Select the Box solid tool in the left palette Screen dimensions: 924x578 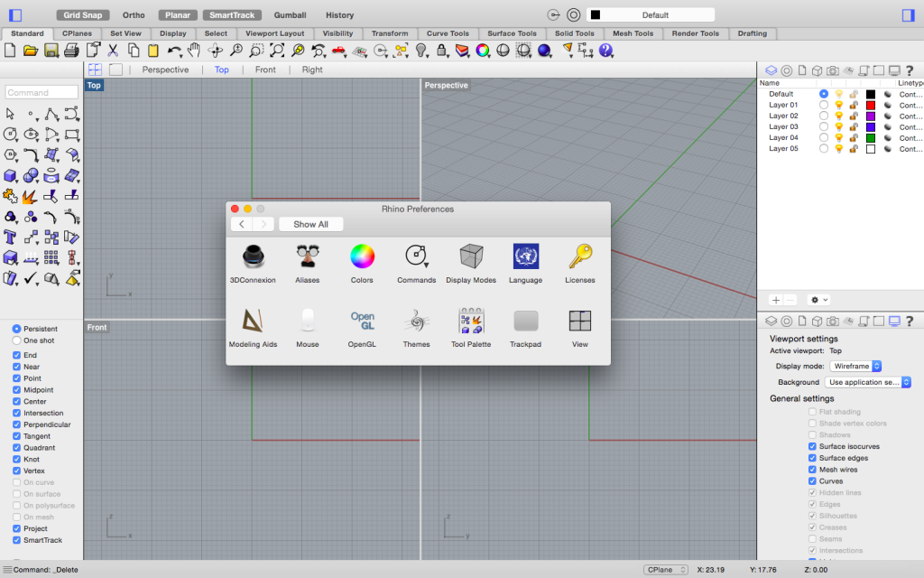point(10,176)
